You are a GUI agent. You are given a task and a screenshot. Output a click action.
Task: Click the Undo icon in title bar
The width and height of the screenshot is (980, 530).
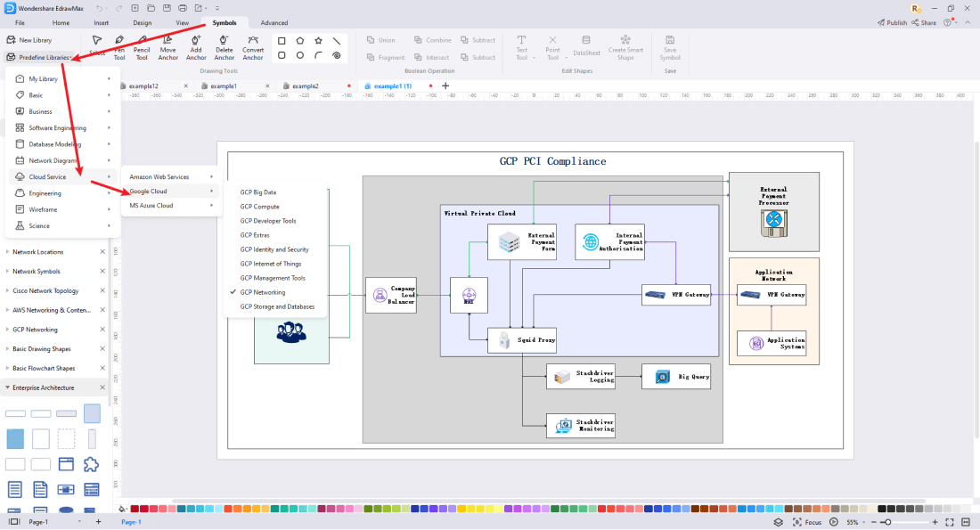tap(100, 8)
